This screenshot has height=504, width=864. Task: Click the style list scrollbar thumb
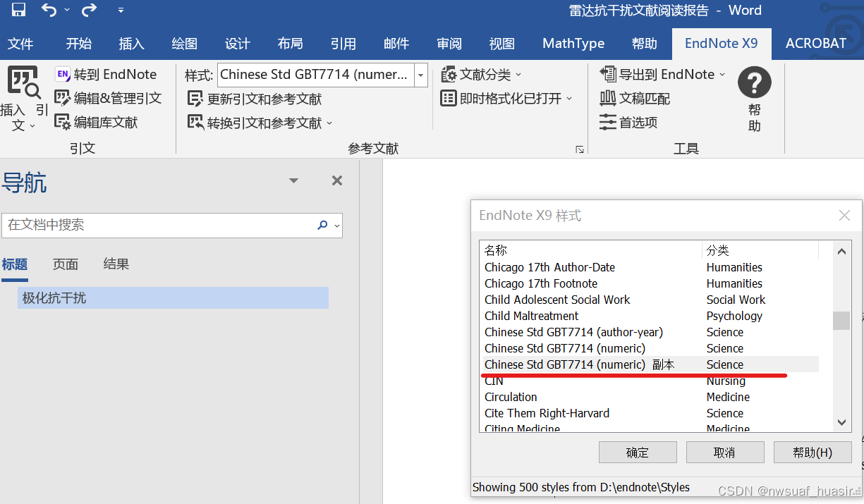[x=841, y=321]
